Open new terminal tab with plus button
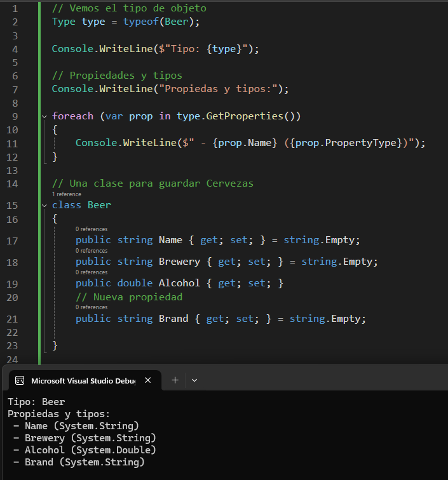 click(x=175, y=380)
